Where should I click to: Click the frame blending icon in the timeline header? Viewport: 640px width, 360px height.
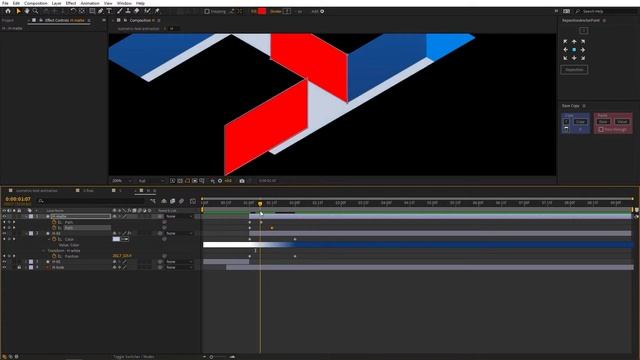click(173, 201)
